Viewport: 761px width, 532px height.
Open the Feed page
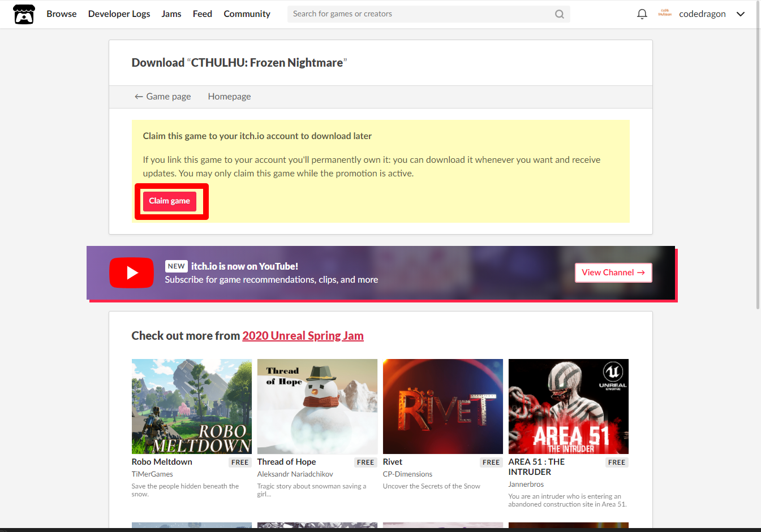click(203, 14)
